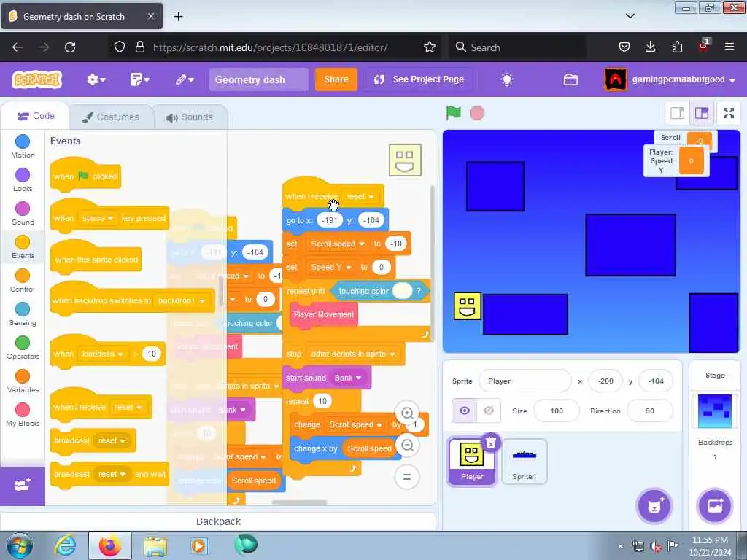Switch to the Sounds tab
The width and height of the screenshot is (747, 560).
click(190, 117)
